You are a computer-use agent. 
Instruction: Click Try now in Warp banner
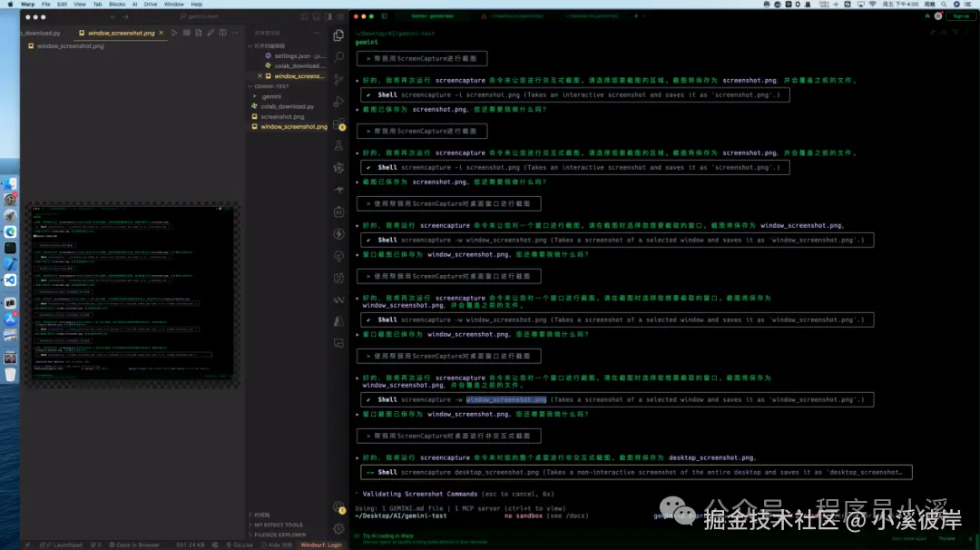[946, 538]
